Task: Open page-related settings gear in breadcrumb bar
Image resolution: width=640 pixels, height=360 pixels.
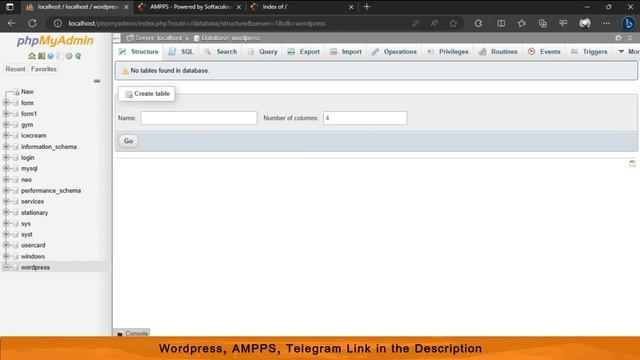Action: [618, 38]
